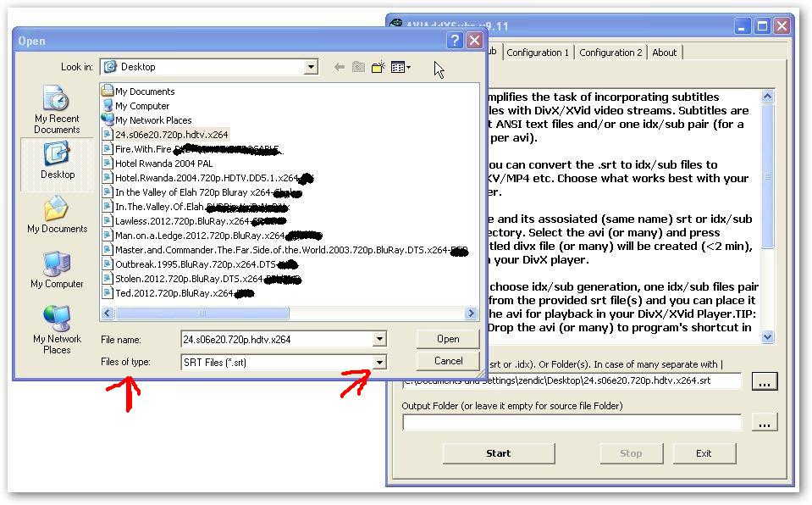
Task: Select My Computer in the left sidebar
Action: (57, 270)
